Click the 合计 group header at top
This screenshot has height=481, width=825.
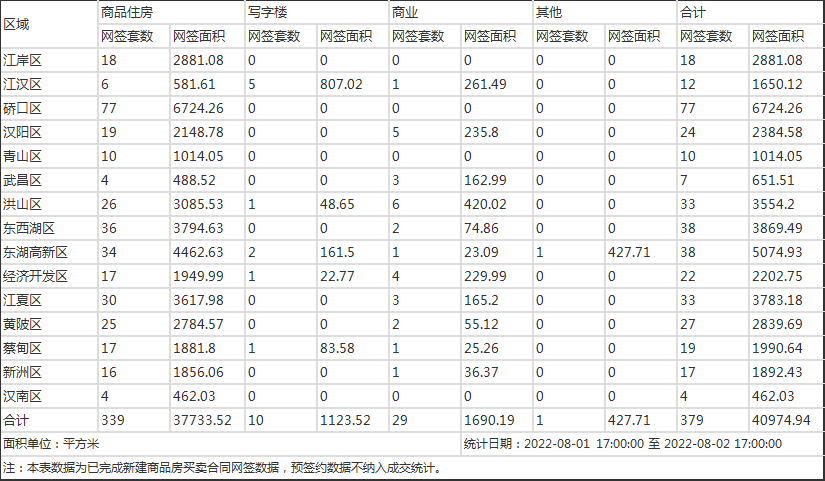[693, 12]
